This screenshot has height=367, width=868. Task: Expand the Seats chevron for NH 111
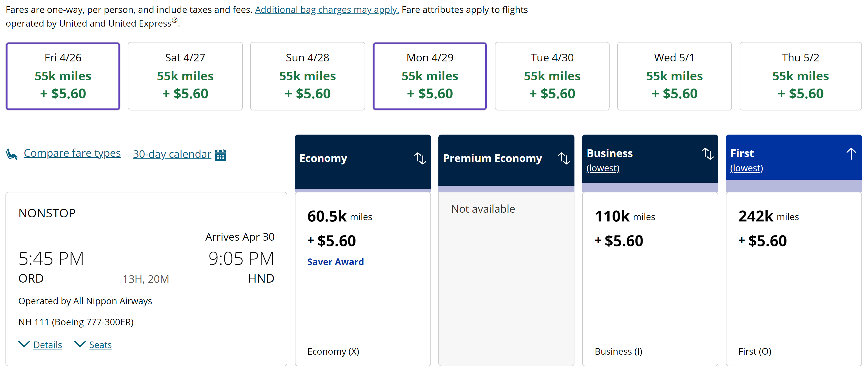click(x=80, y=344)
